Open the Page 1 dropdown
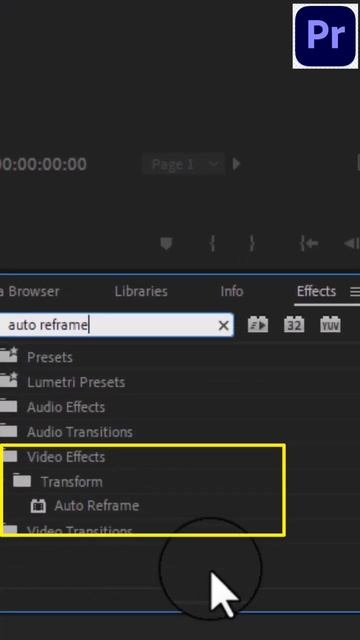360x640 pixels. click(x=184, y=164)
